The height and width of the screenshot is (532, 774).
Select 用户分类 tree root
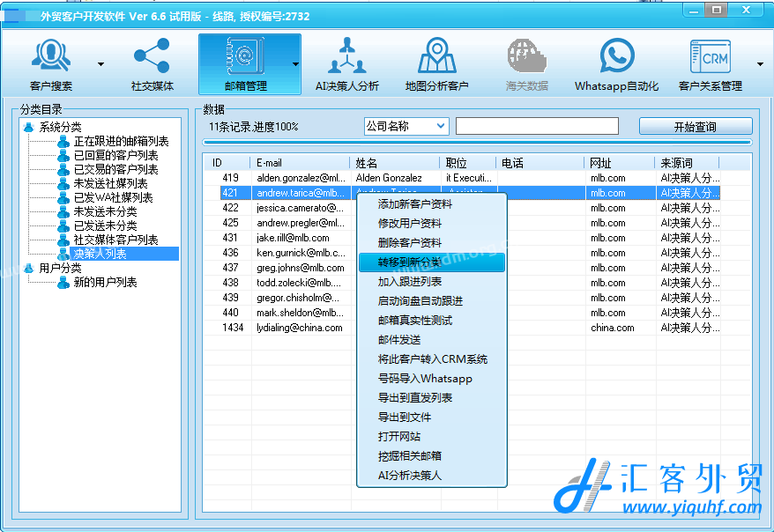(60, 269)
